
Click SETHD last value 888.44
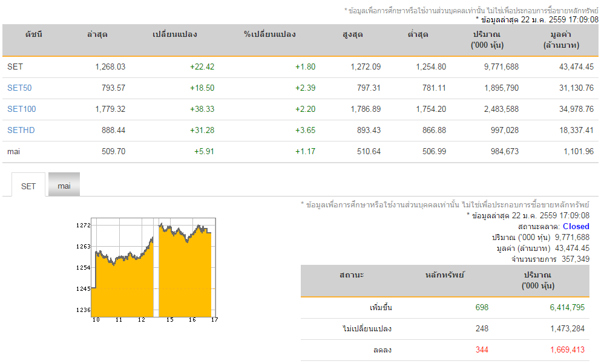(113, 130)
